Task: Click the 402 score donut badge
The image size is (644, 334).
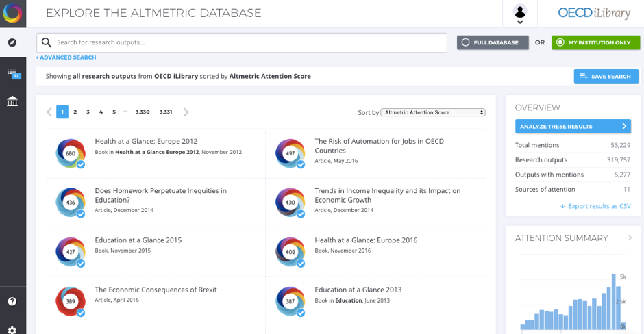Action: [x=290, y=251]
